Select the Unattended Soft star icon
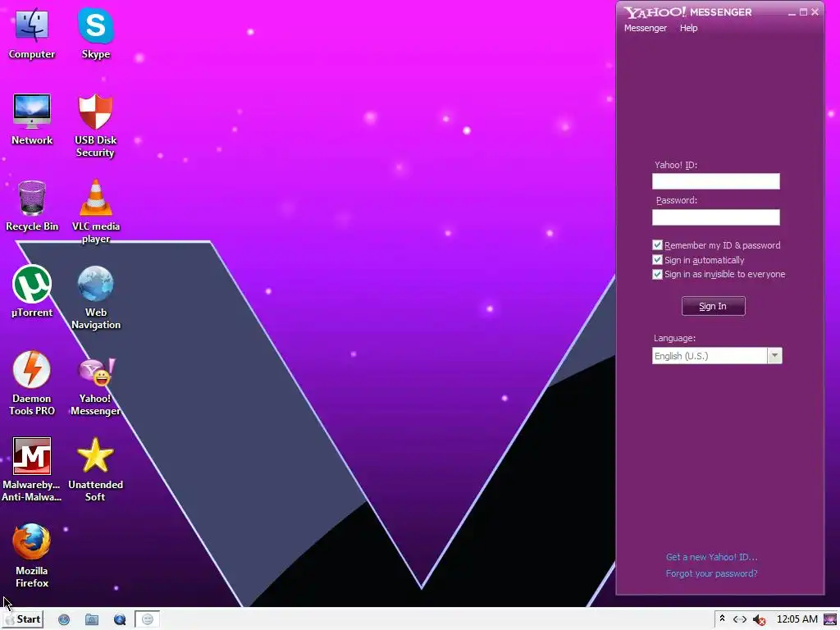 pos(95,470)
